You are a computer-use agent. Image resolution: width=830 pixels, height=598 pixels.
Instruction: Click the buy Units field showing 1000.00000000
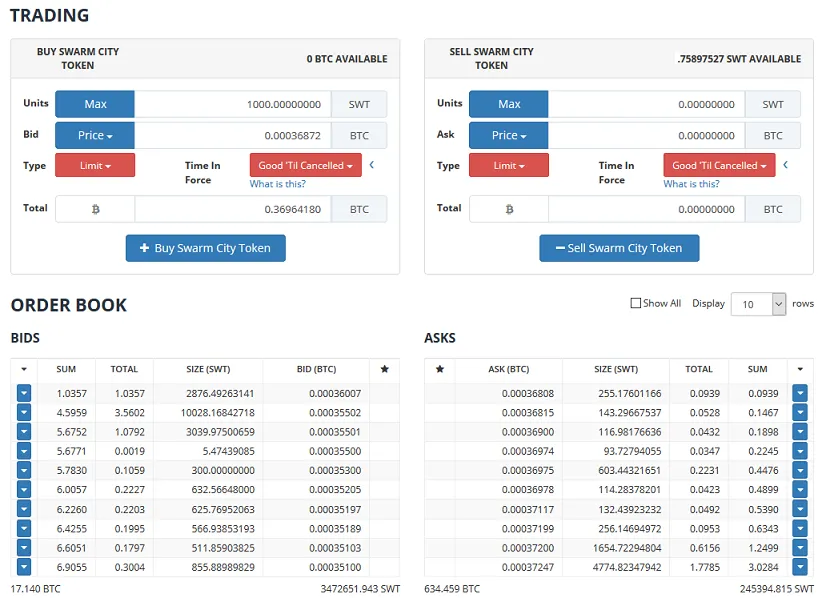pyautogui.click(x=233, y=104)
